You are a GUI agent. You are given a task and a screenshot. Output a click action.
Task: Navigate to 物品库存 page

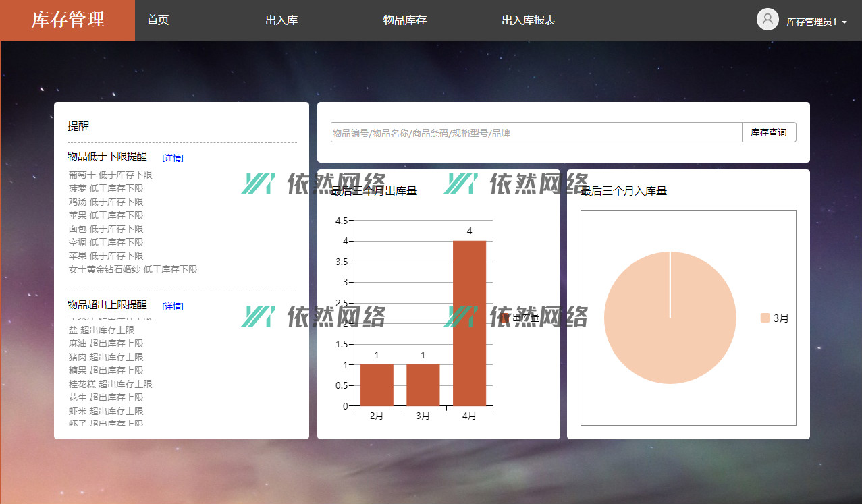405,20
